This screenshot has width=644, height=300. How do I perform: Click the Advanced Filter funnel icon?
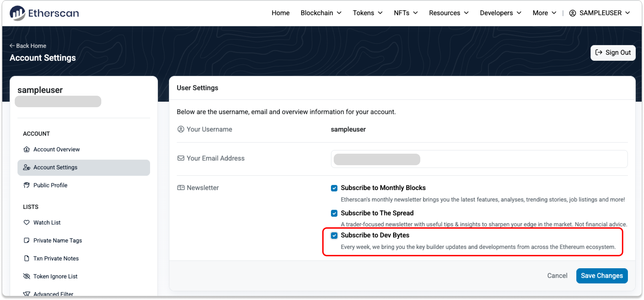click(x=26, y=294)
